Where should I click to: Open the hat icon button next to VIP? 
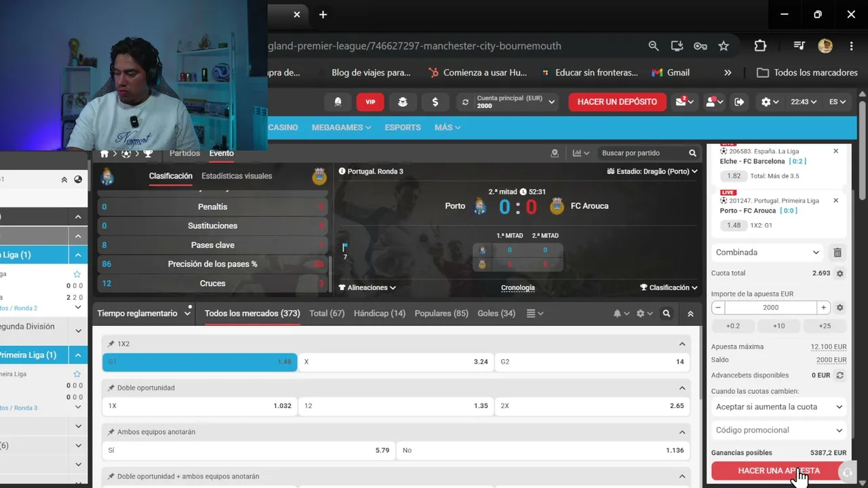[x=403, y=102]
